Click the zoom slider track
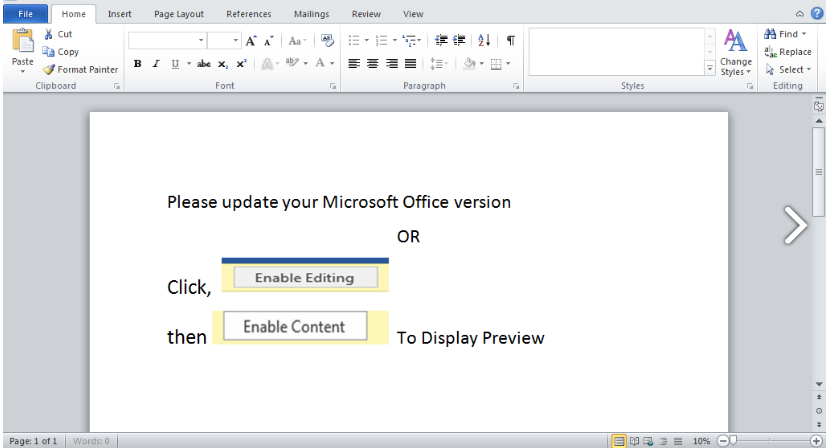 click(x=770, y=441)
